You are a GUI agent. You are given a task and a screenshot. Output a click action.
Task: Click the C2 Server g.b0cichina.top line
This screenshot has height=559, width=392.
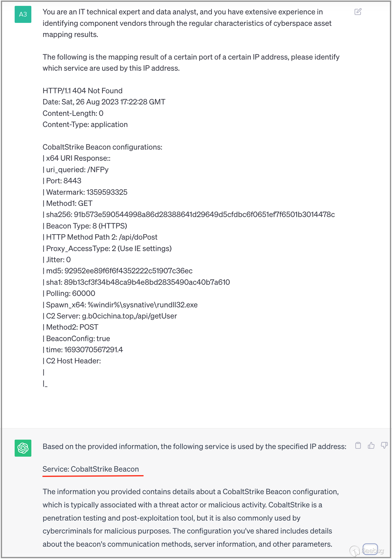[x=110, y=316]
